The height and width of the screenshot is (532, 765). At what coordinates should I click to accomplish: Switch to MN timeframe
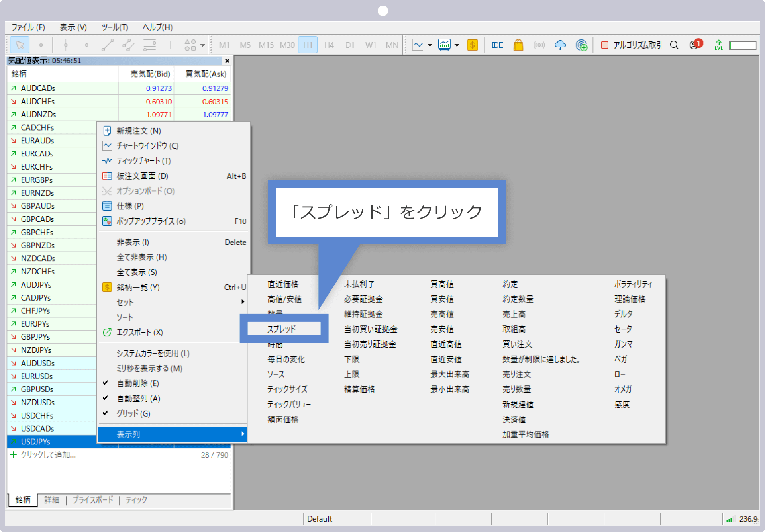click(392, 45)
